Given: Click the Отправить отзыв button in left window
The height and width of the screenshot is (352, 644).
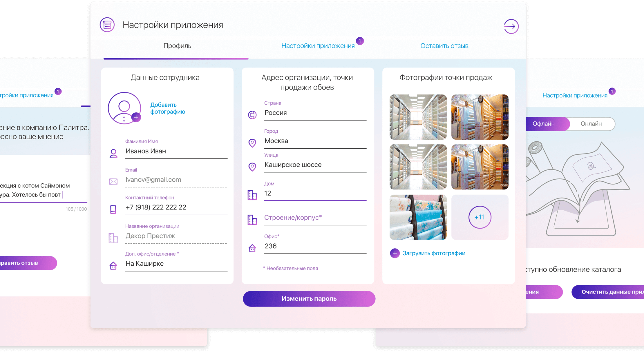Looking at the screenshot, I should [28, 263].
